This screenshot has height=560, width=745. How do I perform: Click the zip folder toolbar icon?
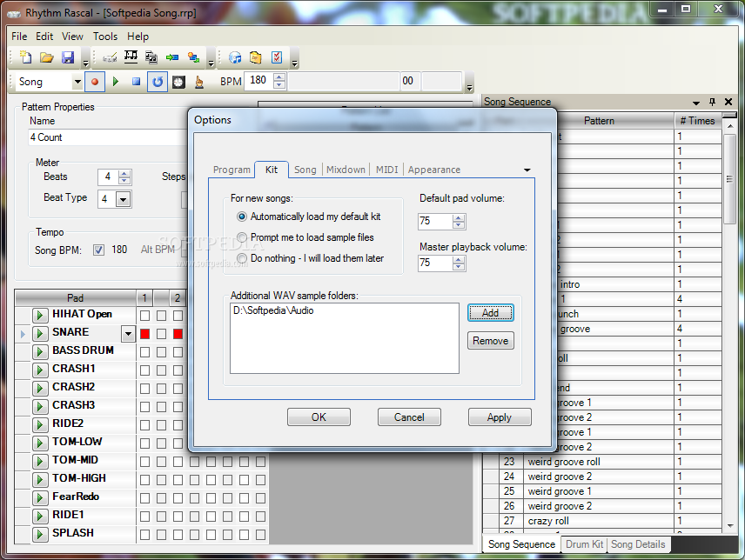pyautogui.click(x=256, y=57)
